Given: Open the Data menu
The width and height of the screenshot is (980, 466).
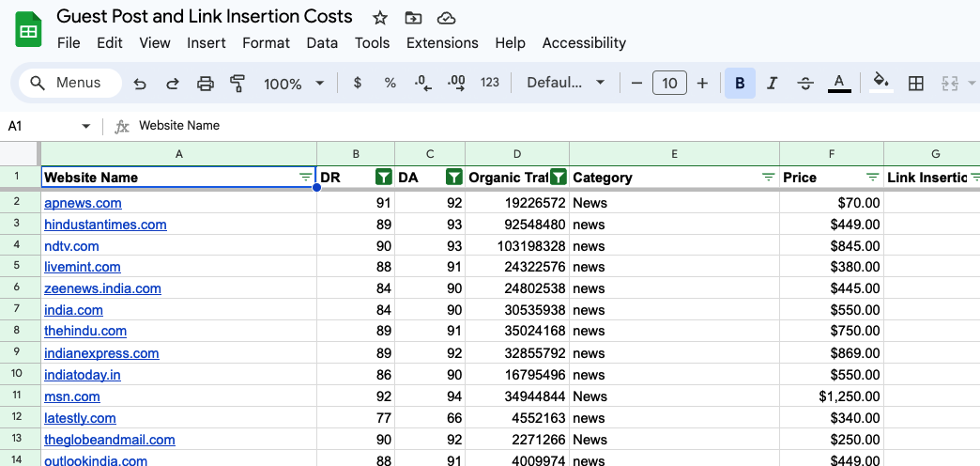Looking at the screenshot, I should 323,43.
